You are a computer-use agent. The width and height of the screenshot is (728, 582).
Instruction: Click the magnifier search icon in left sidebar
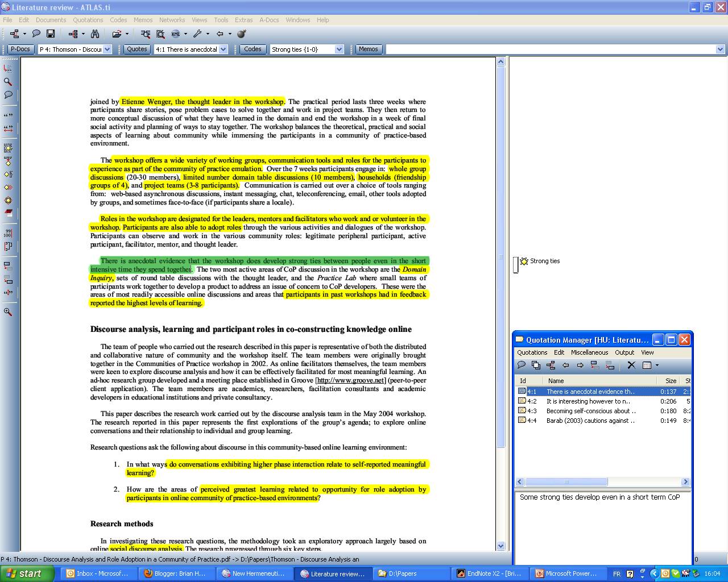pyautogui.click(x=8, y=82)
